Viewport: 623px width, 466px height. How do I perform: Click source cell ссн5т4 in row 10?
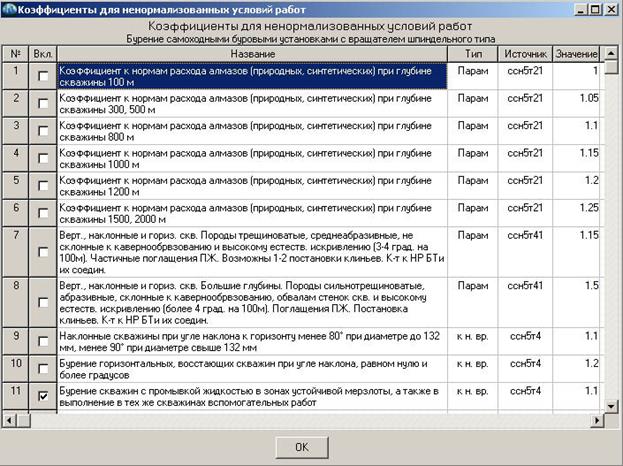click(525, 369)
